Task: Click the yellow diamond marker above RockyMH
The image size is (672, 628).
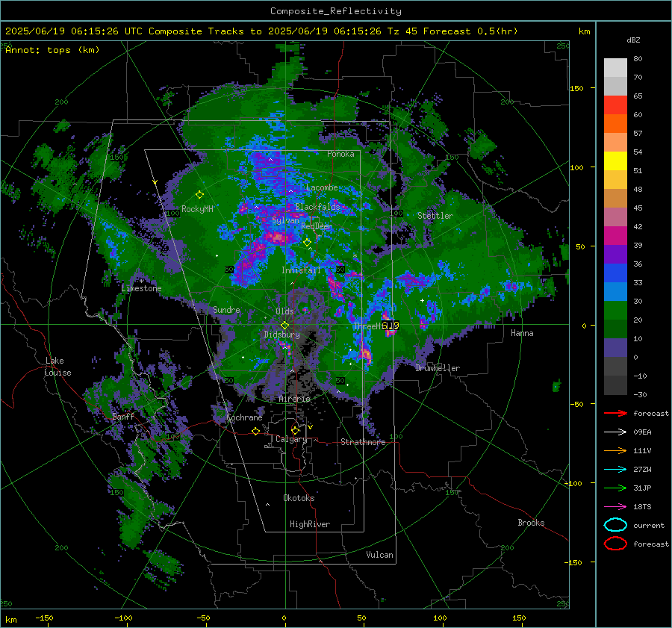Action: (x=199, y=195)
